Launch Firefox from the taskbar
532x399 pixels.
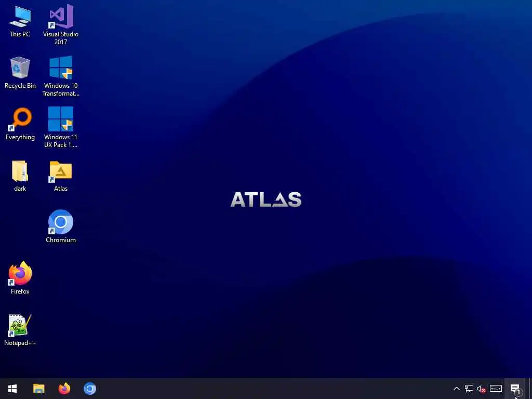point(64,389)
